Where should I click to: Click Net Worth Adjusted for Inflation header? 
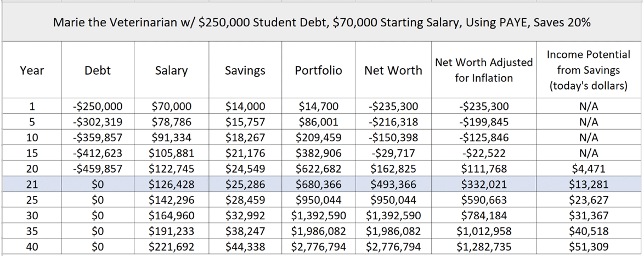[484, 70]
